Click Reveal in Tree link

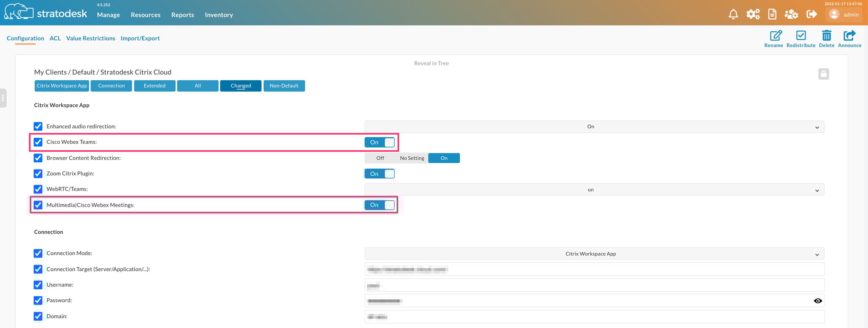[x=431, y=63]
